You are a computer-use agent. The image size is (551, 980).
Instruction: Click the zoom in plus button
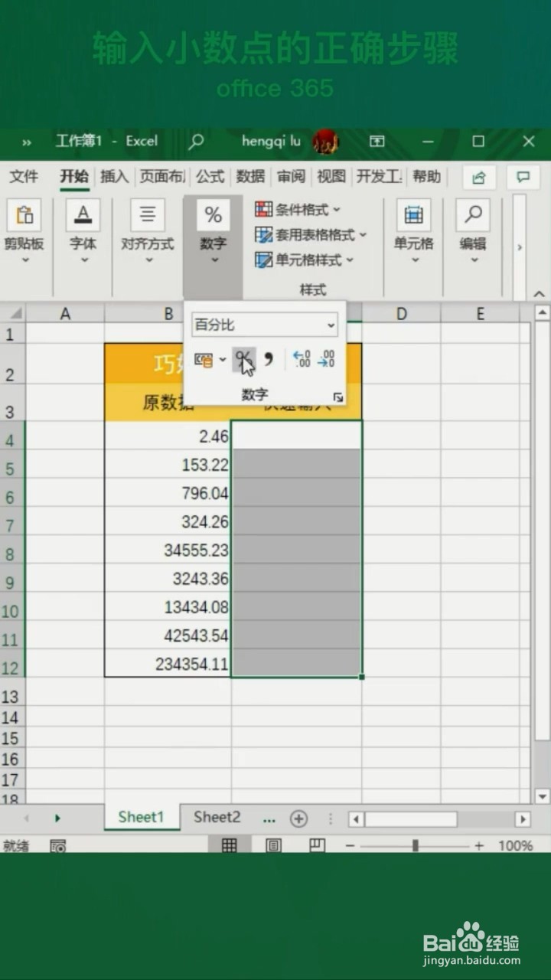tap(479, 846)
